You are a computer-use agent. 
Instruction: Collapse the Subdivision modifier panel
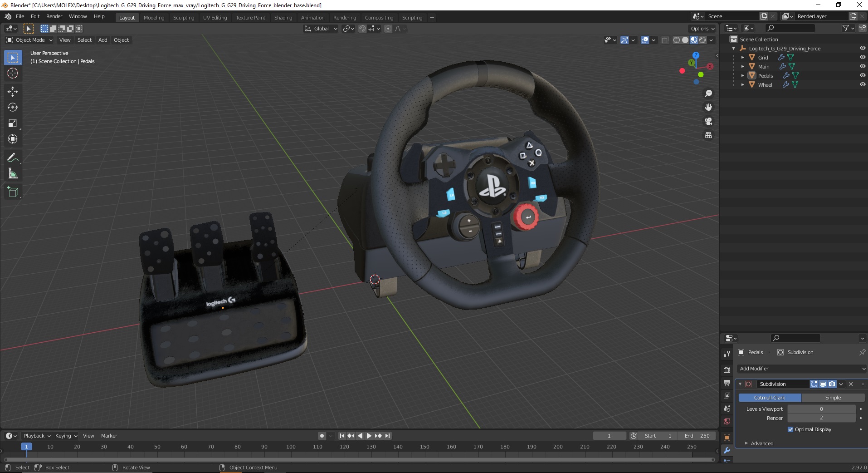(740, 384)
